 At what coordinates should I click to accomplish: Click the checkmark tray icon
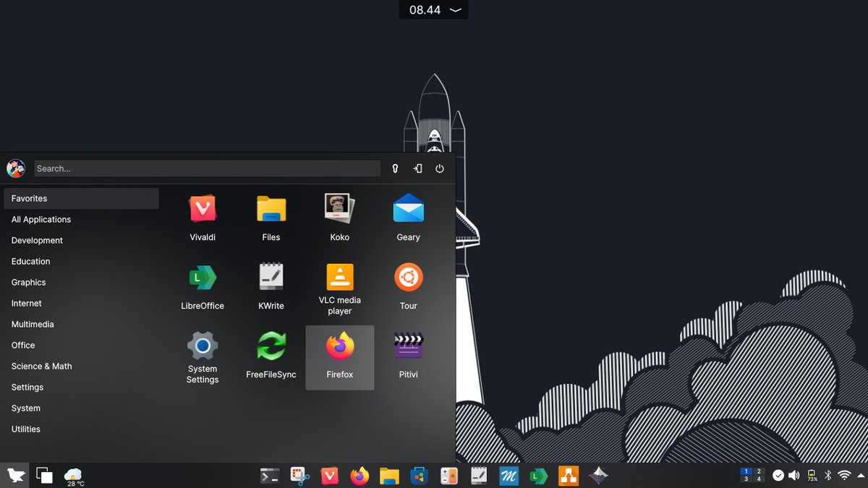[x=778, y=475]
